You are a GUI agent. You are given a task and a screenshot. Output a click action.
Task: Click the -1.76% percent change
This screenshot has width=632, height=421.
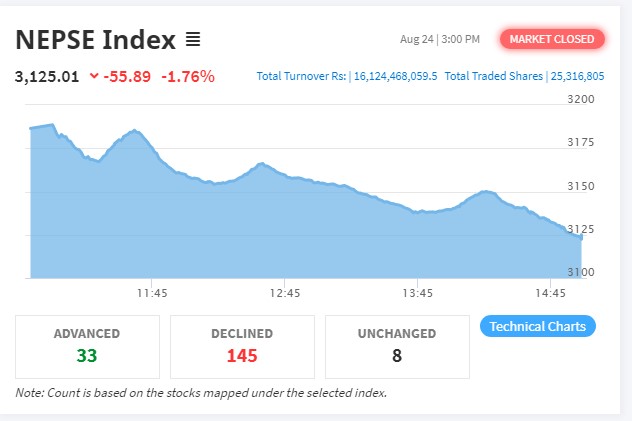pyautogui.click(x=186, y=75)
